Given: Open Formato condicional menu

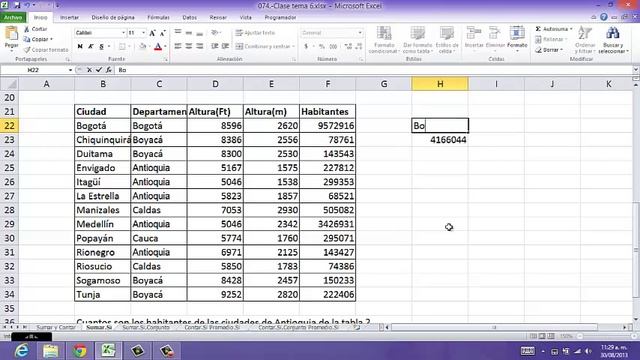Looking at the screenshot, I should (384, 40).
